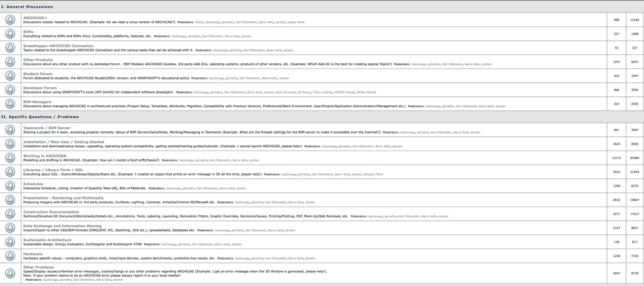The height and width of the screenshot is (286, 644).
Task: Open the BIMx forum link
Action: (28, 32)
